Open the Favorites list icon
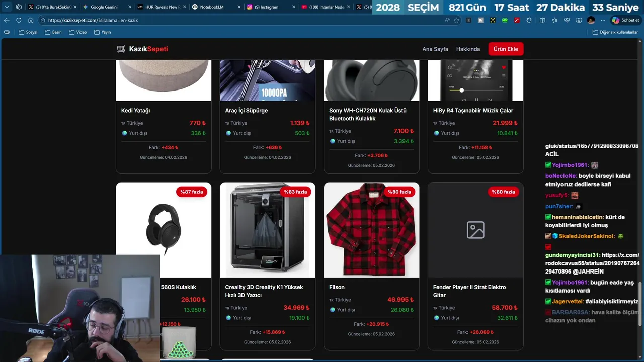 pyautogui.click(x=554, y=20)
